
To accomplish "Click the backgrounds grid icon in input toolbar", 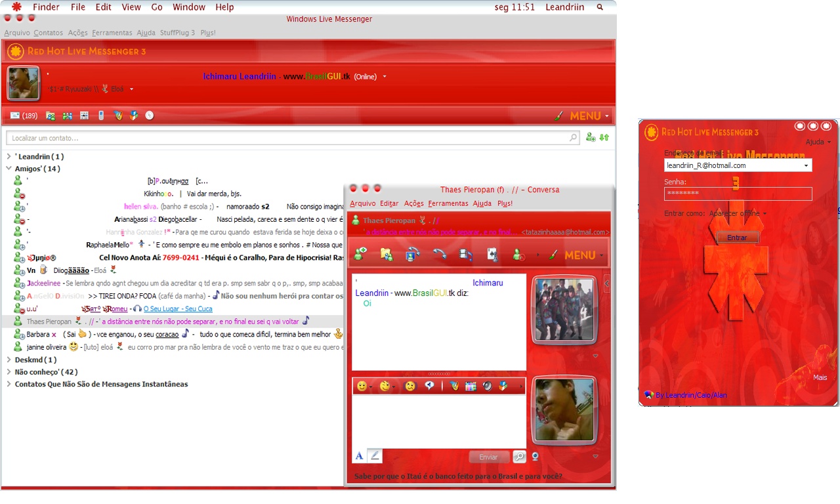I will [x=471, y=386].
